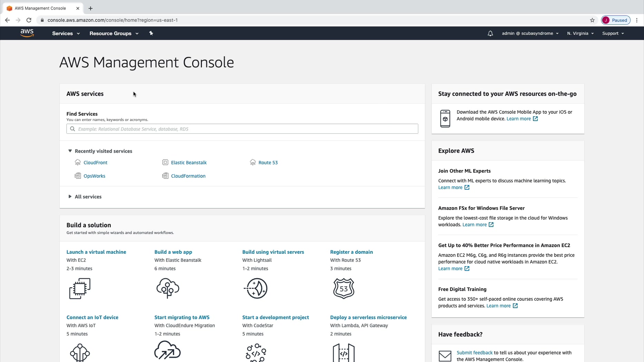
Task: Open the Route 53 recent service link
Action: coord(268,162)
